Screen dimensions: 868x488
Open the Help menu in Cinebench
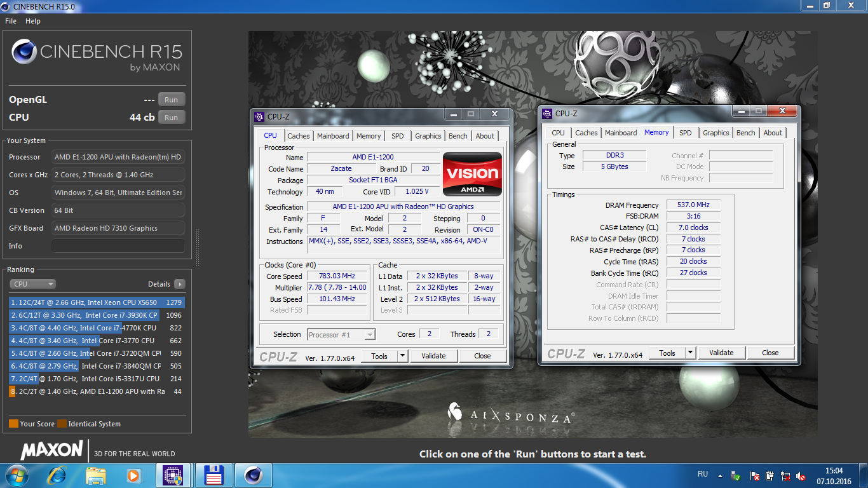(33, 21)
